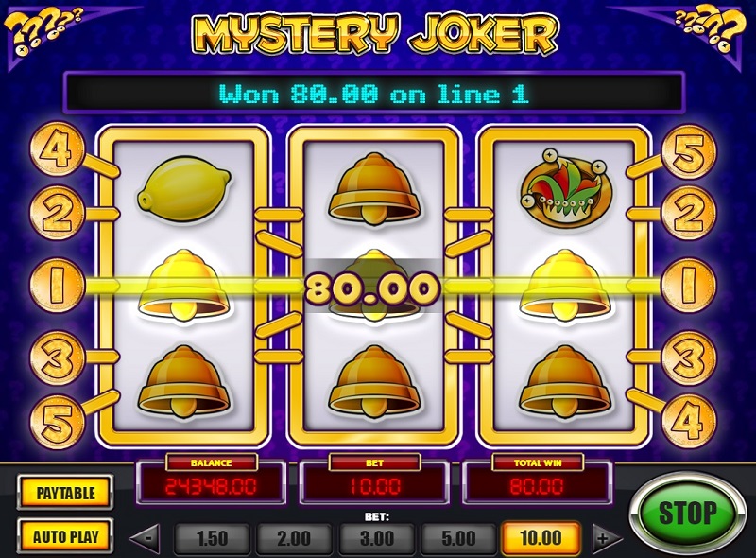Viewport: 756px width, 558px height.
Task: Click the 80.00 win amount on middle reel
Action: pos(373,288)
